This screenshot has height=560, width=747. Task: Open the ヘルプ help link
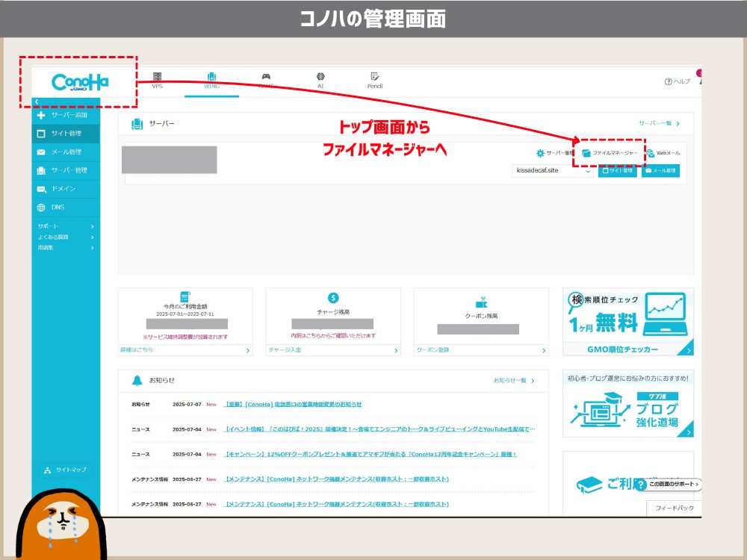coord(677,81)
